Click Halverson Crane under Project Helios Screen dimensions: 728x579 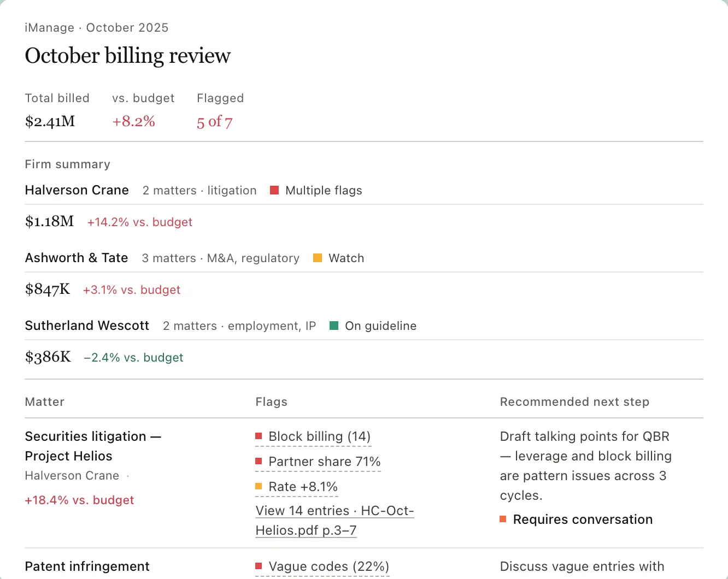click(x=72, y=476)
